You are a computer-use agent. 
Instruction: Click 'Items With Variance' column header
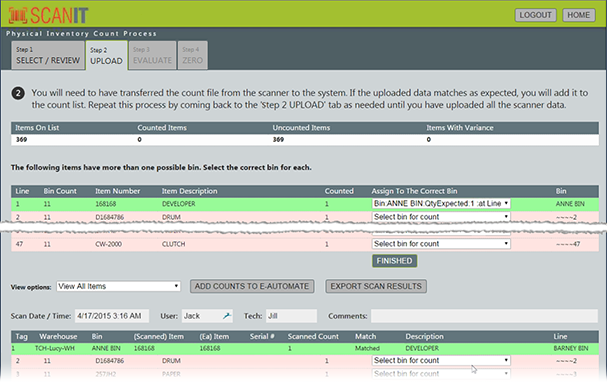coord(460,128)
